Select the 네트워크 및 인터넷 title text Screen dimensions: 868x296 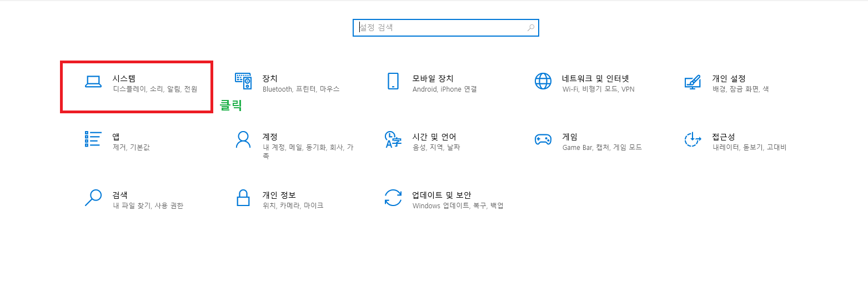click(x=595, y=78)
